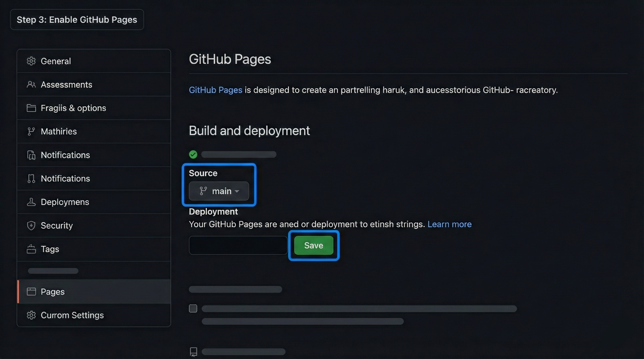
Task: Click the folder icon beside Fragiis & options
Action: tap(31, 108)
